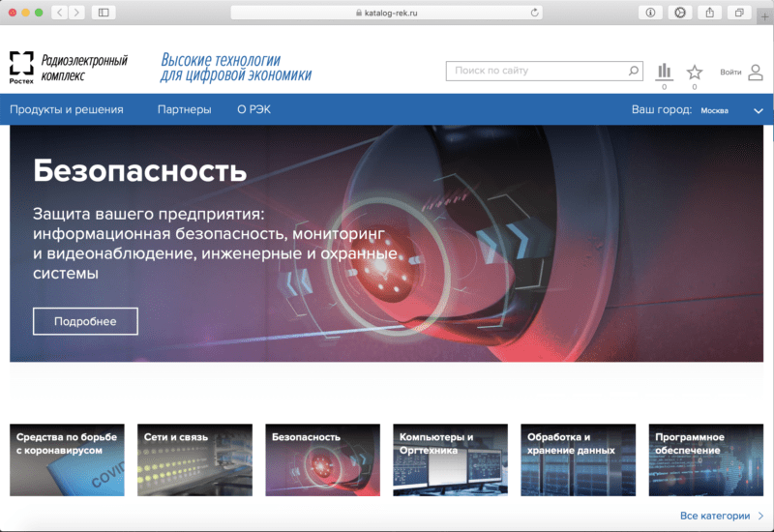Go back with Safari back arrow
The height and width of the screenshot is (532, 774).
click(x=60, y=13)
